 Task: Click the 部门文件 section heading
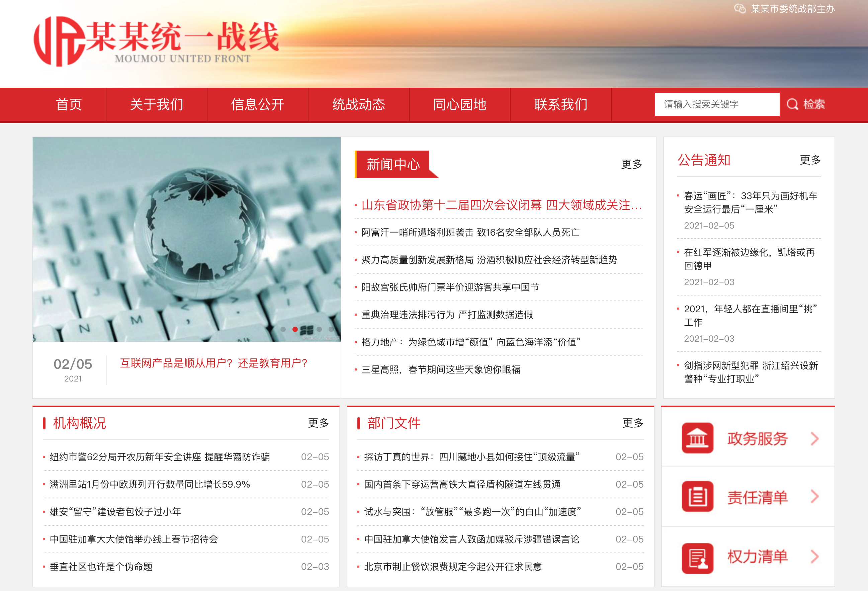(x=394, y=423)
